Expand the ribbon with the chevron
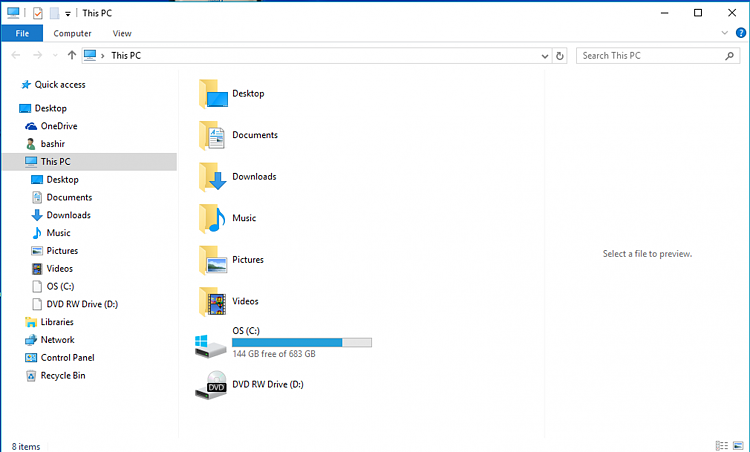Screen dimensions: 750x452 coord(724,33)
